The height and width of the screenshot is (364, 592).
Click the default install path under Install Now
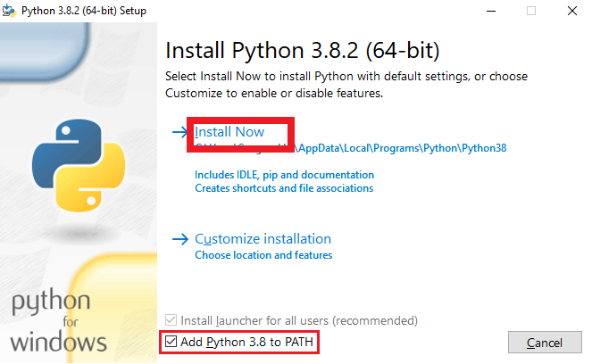[x=351, y=148]
